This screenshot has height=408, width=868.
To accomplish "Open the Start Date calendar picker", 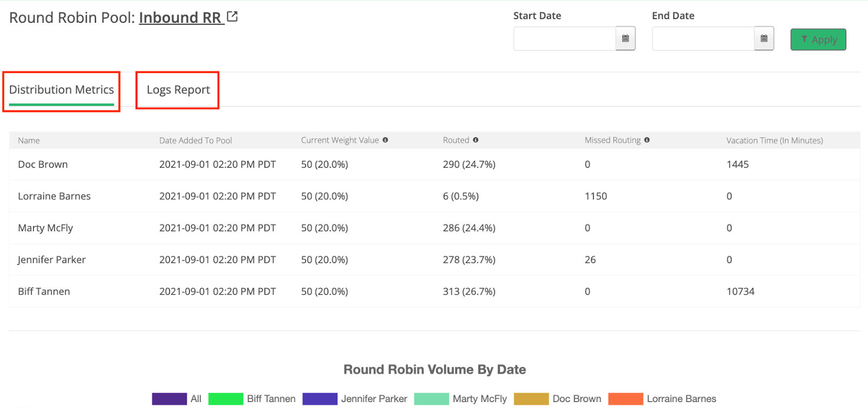I will coord(626,39).
